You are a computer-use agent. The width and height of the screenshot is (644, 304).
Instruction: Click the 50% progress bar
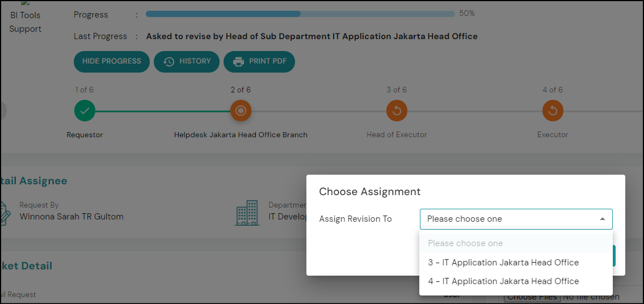click(x=300, y=14)
